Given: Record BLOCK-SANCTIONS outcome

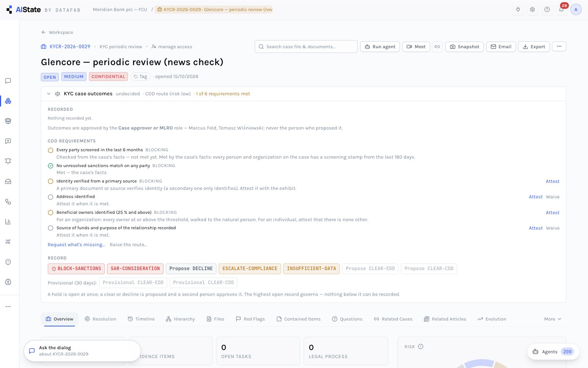Looking at the screenshot, I should click(x=76, y=269).
